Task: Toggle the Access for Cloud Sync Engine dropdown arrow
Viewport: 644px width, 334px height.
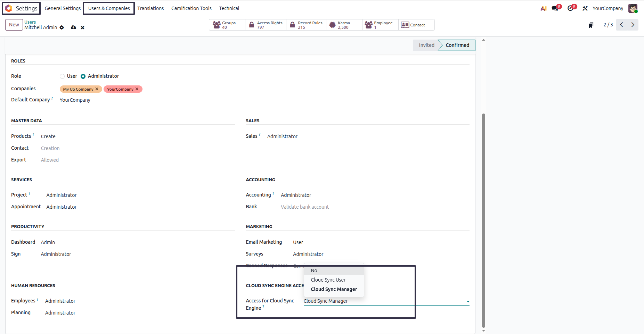Action: click(x=468, y=302)
